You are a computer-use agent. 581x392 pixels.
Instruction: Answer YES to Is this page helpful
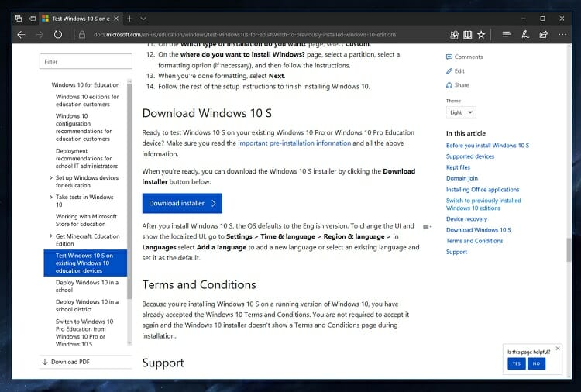[x=517, y=363]
